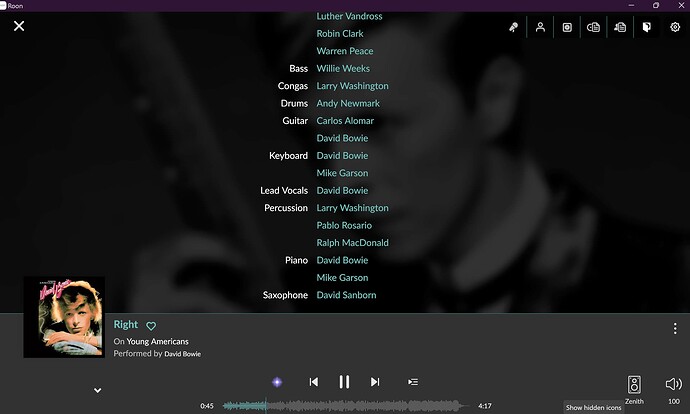Open the volume control at 100
Image resolution: width=690 pixels, height=414 pixels.
click(674, 384)
